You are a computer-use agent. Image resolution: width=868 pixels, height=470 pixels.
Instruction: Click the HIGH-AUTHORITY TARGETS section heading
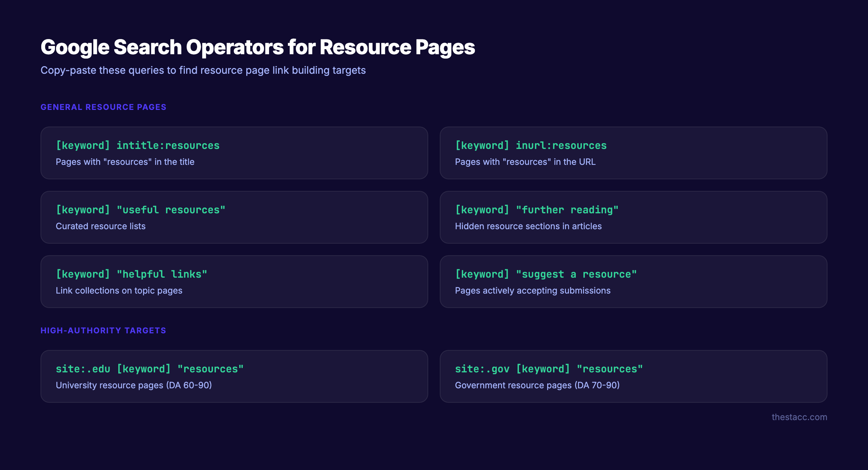point(103,330)
